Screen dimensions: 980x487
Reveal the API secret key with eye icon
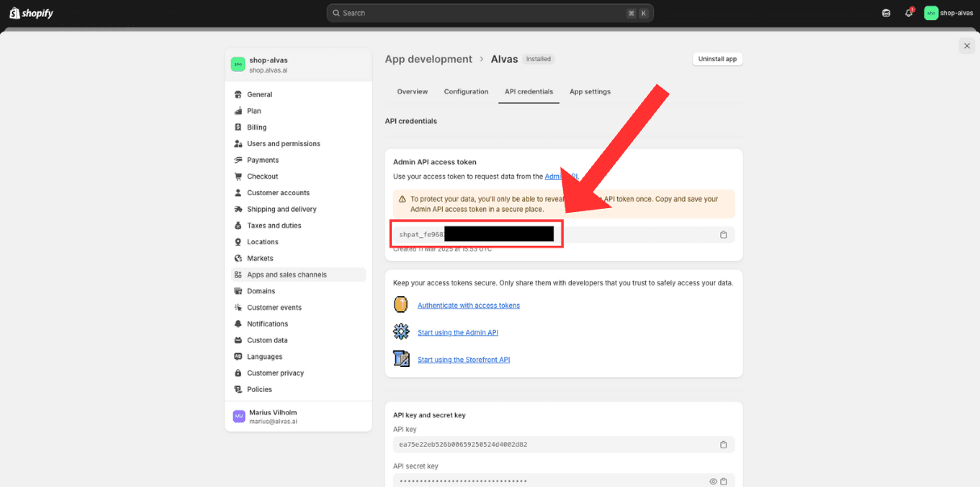(x=713, y=481)
